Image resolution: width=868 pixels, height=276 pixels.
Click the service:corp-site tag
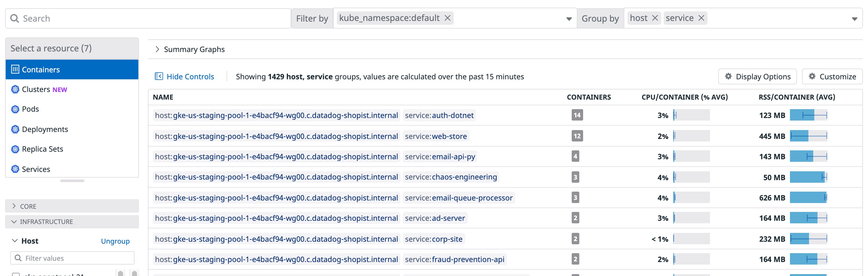click(x=433, y=239)
